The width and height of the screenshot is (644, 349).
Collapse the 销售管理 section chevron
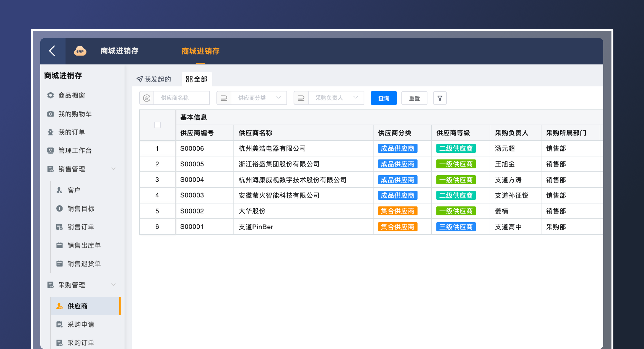tap(114, 169)
